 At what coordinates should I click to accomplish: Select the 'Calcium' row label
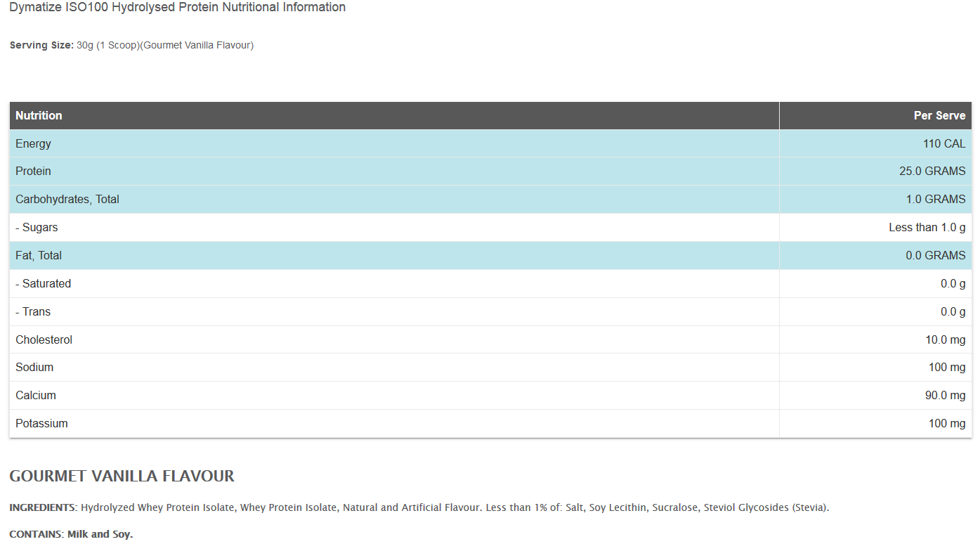[36, 396]
